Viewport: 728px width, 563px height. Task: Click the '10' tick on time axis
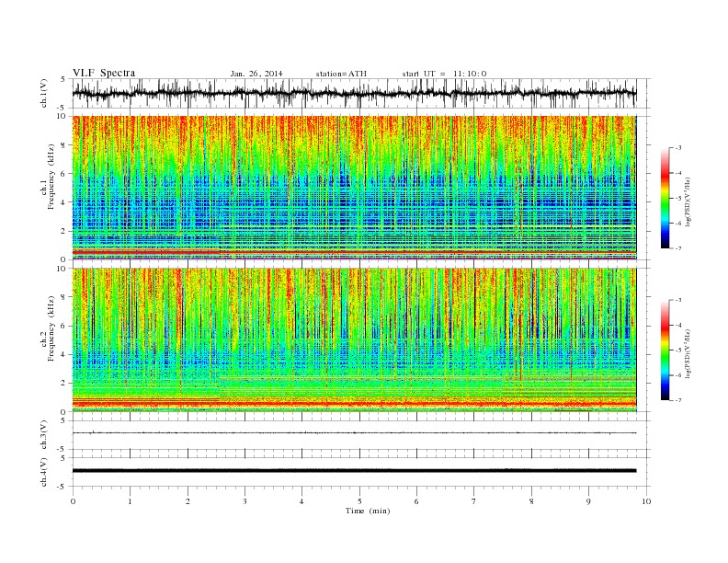[646, 501]
